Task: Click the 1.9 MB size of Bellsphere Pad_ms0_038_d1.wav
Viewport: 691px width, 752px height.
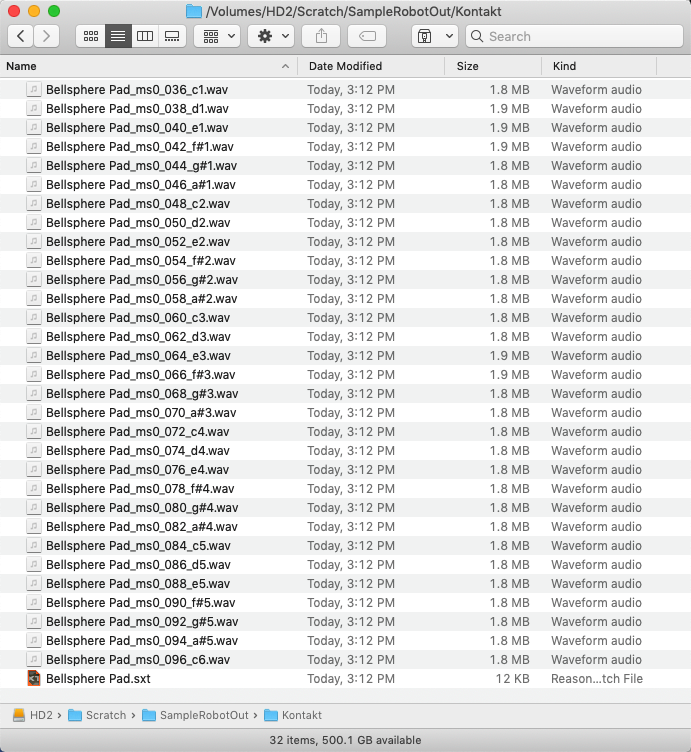Action: tap(509, 108)
